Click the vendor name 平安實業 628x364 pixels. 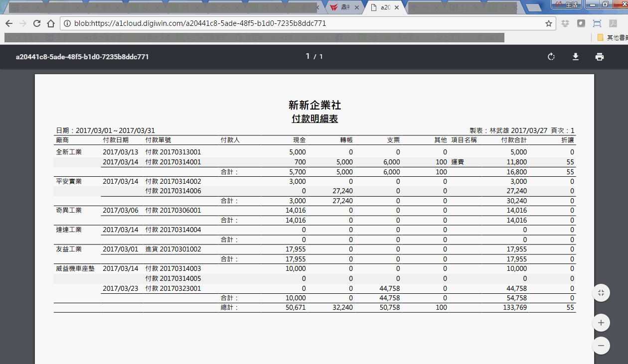pyautogui.click(x=69, y=181)
